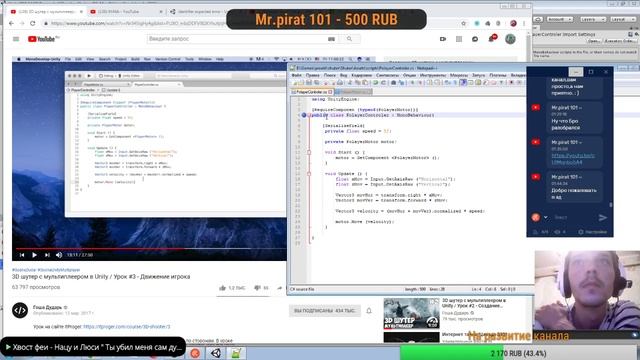This screenshot has width=640, height=360.
Task: Click the Print icon in Notepad++ toolbar
Action: (340, 83)
